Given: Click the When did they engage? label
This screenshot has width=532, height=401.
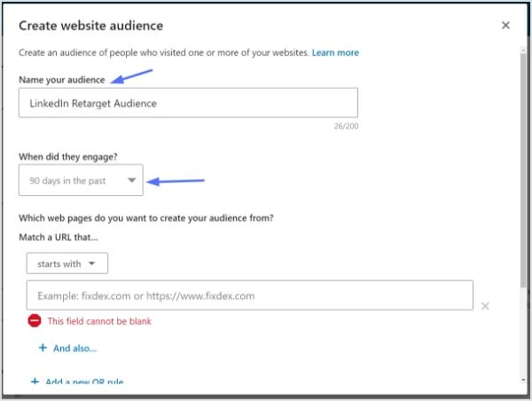Looking at the screenshot, I should pyautogui.click(x=68, y=156).
